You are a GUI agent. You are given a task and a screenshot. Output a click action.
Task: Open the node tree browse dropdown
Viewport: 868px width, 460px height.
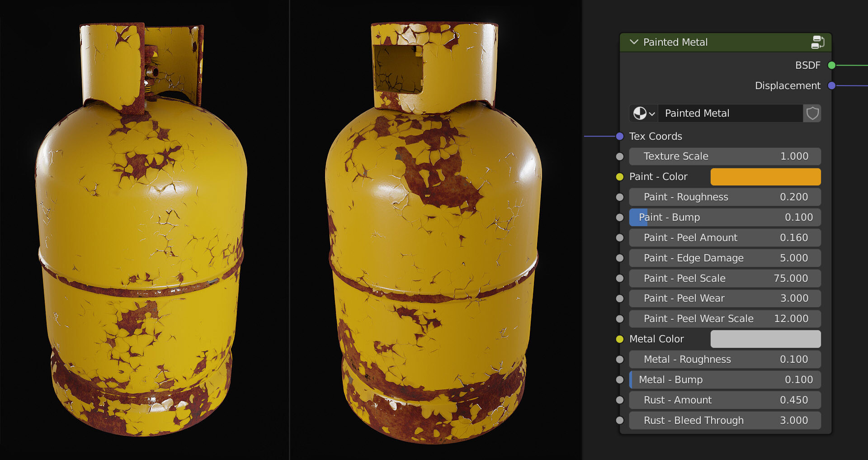click(x=643, y=113)
